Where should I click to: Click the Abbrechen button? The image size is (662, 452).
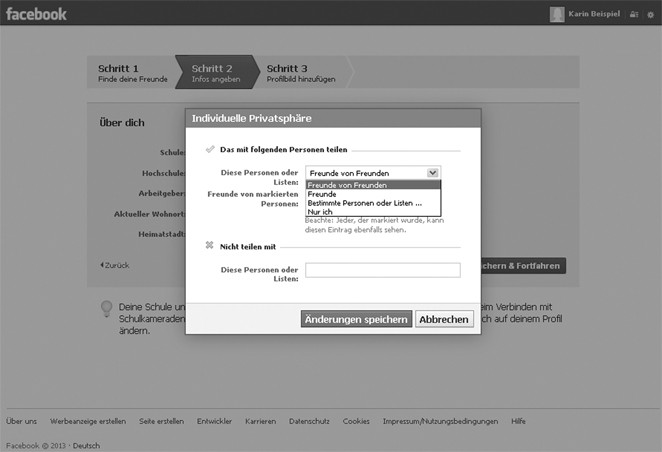444,319
